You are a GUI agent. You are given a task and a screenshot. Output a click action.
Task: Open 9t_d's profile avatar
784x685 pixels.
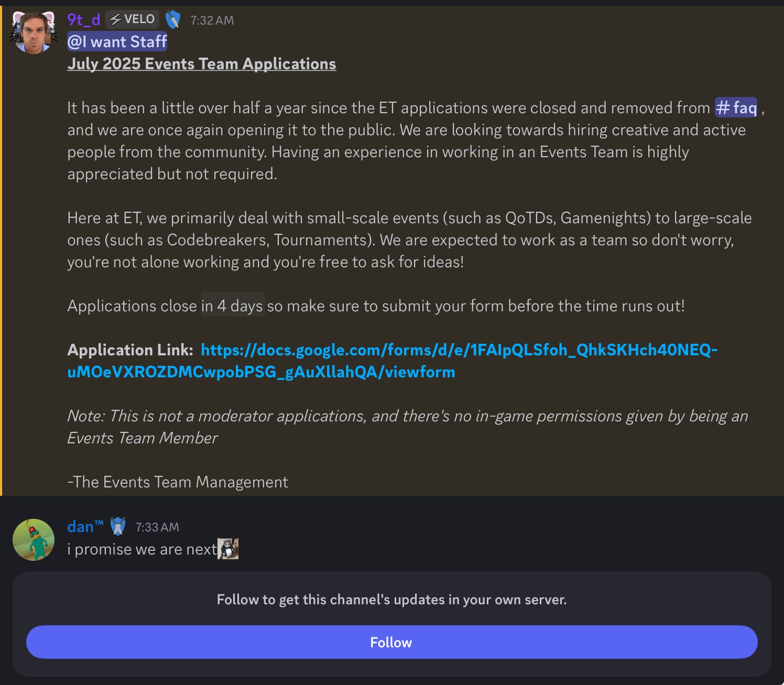click(34, 32)
